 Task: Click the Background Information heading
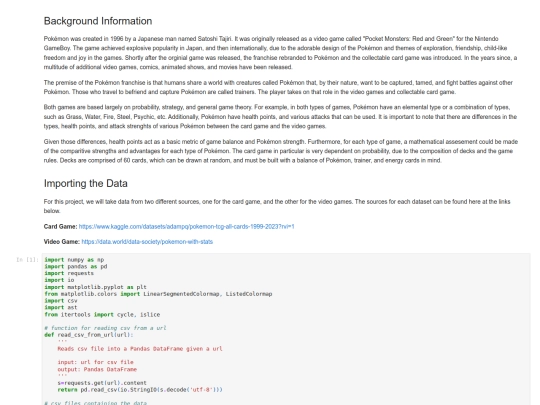(98, 21)
